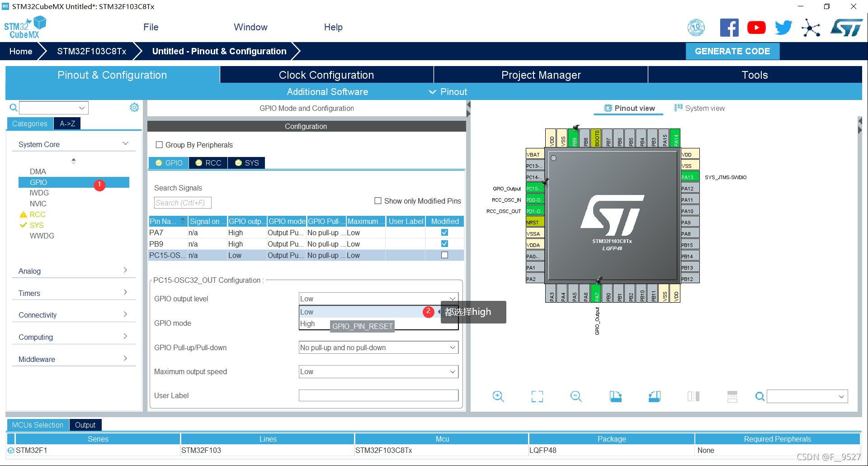868x466 pixels.
Task: Zoom in on the chip pinout
Action: 498,396
